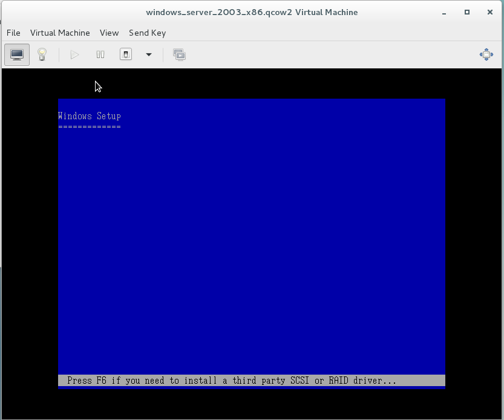
Task: Toggle fullscreen mode icon
Action: pyautogui.click(x=486, y=54)
